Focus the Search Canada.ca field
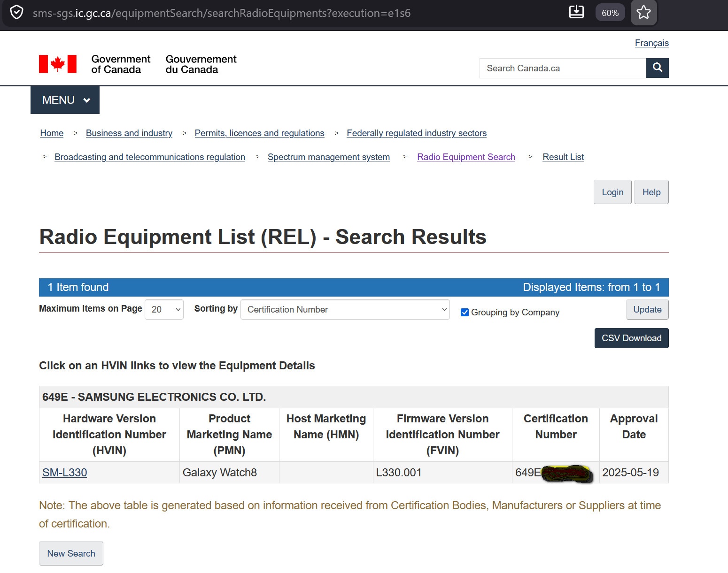 coord(563,68)
